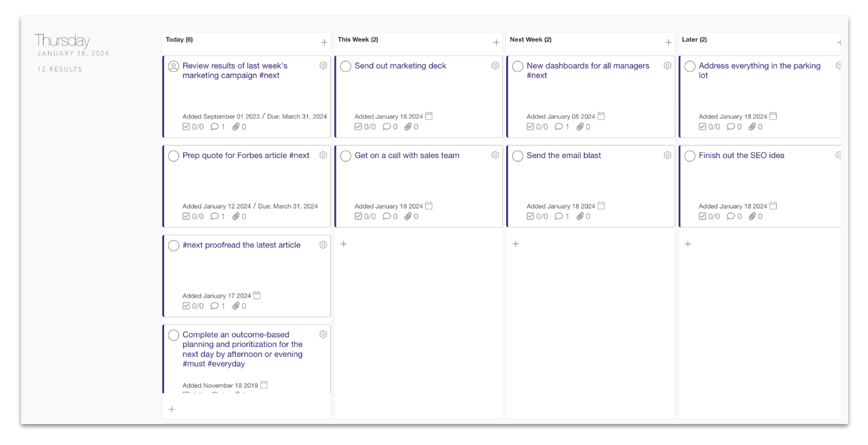Click comment icon on New dashboards for all managers
The height and width of the screenshot is (445, 868).
(558, 127)
